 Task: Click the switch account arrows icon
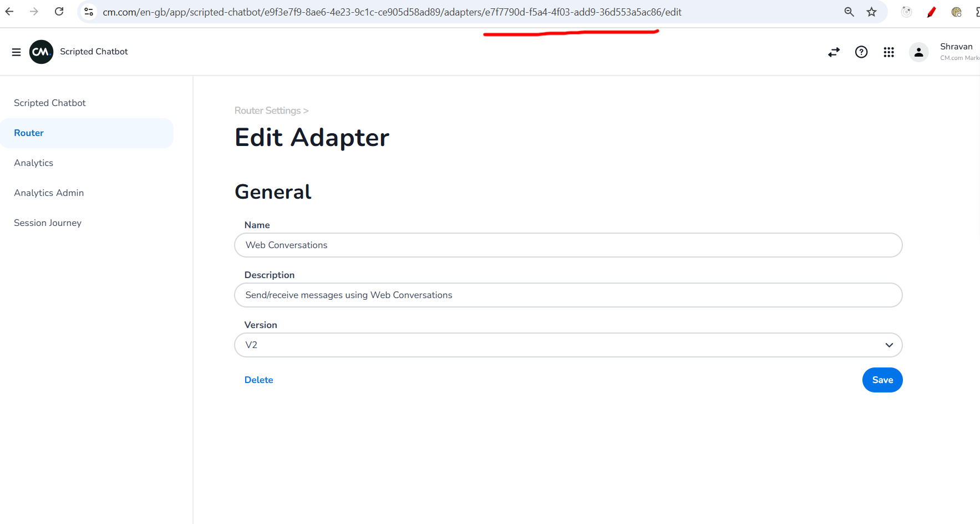pyautogui.click(x=834, y=52)
